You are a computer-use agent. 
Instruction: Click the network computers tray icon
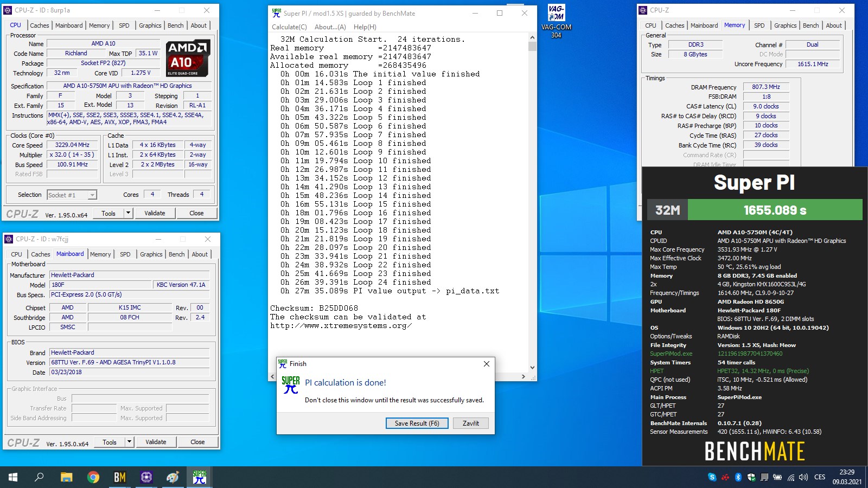coord(764,477)
